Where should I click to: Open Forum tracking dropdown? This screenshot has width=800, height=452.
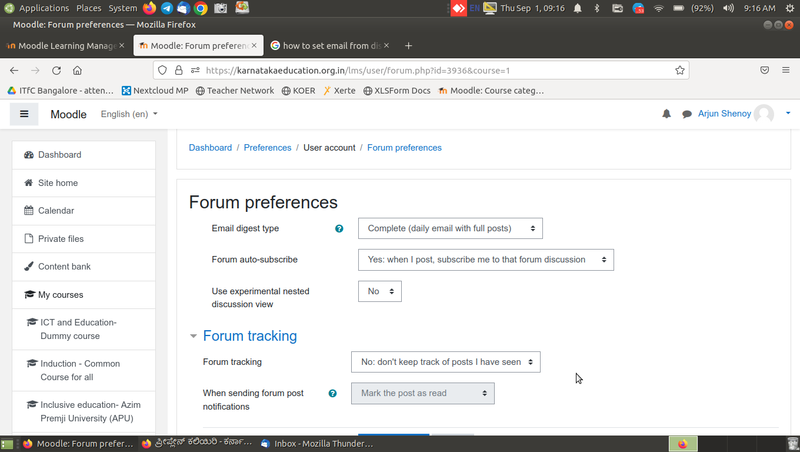click(445, 362)
